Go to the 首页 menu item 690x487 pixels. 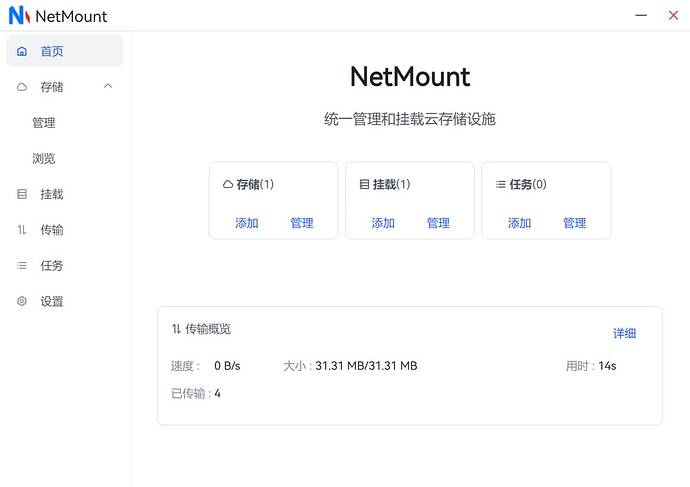[52, 51]
